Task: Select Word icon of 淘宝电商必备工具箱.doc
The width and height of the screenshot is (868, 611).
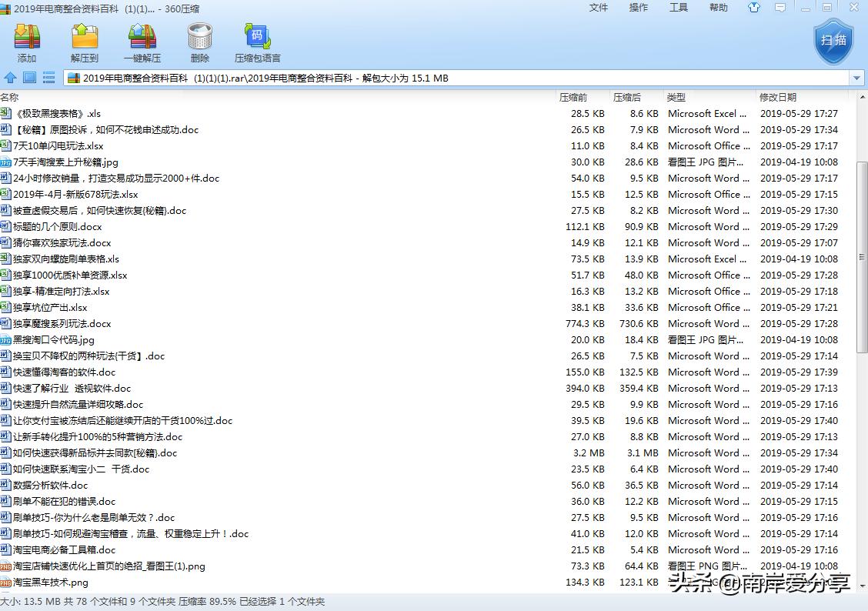Action: click(5, 550)
